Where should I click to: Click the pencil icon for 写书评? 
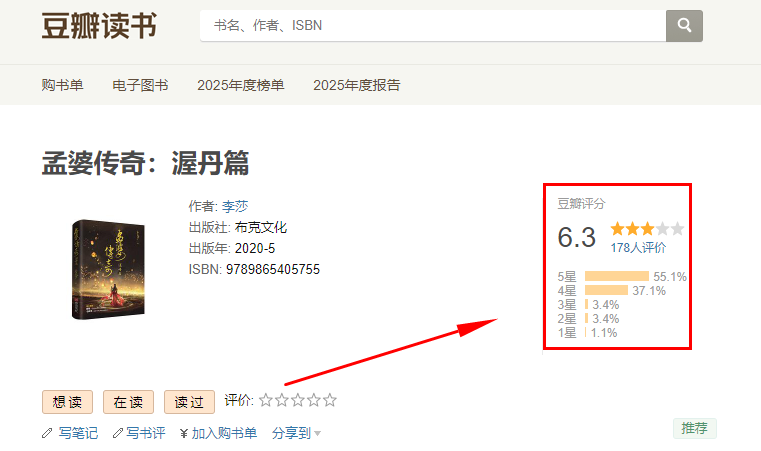(118, 434)
